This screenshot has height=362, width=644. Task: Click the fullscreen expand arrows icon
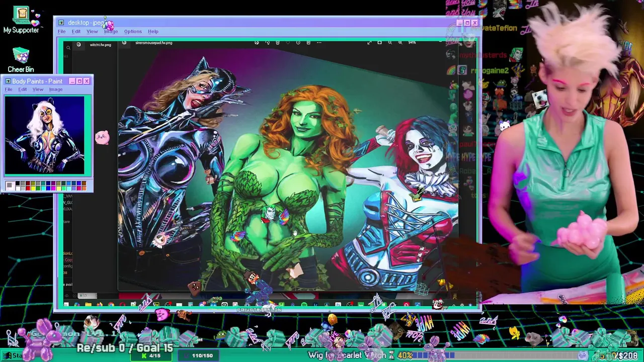[369, 43]
